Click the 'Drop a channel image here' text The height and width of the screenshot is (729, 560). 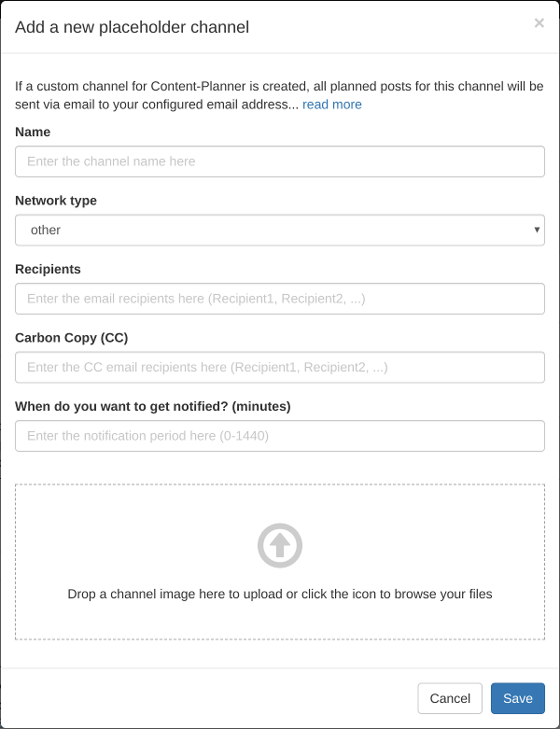point(280,594)
